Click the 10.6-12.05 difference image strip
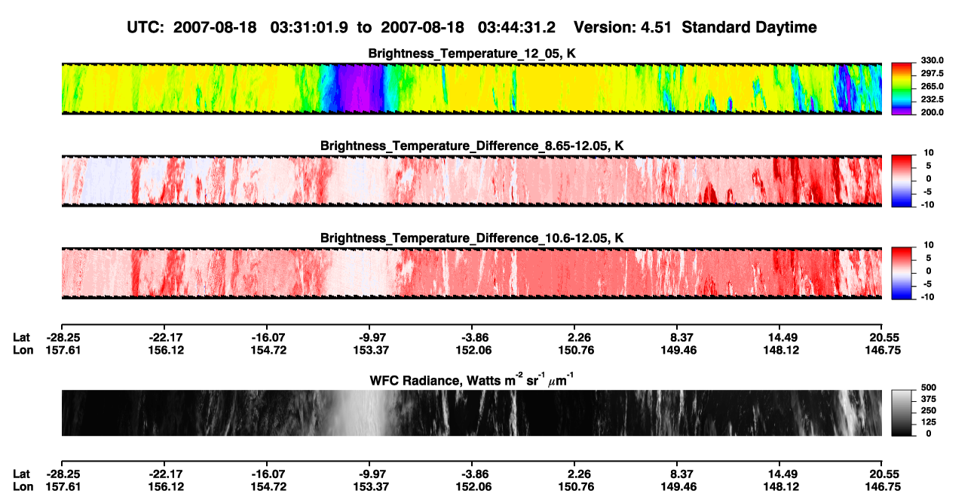 471,272
